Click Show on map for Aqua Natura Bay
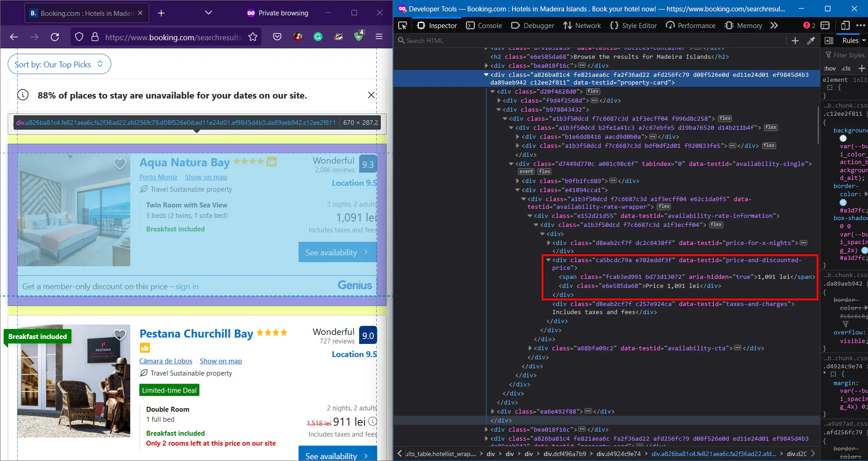Screen dimensions: 868x461 tap(206, 177)
